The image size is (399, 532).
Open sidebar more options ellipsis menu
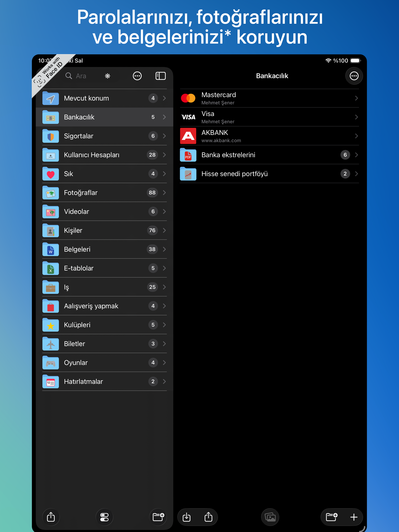tap(137, 76)
